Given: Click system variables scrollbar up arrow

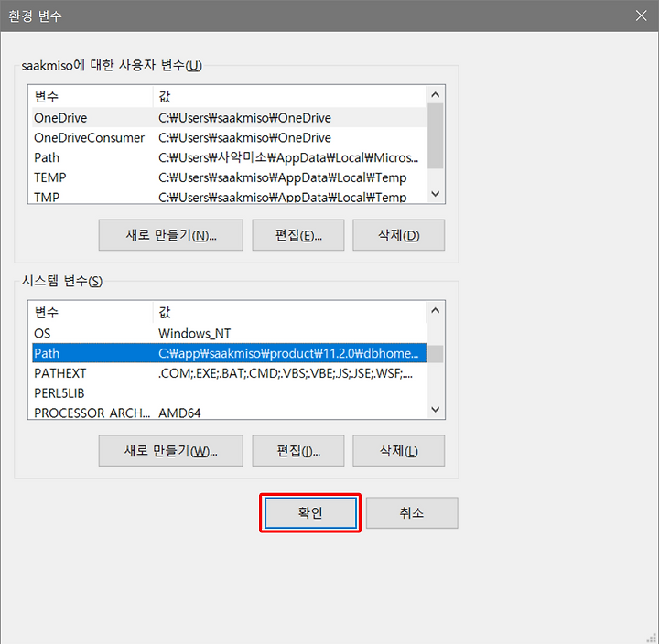Looking at the screenshot, I should [x=436, y=310].
